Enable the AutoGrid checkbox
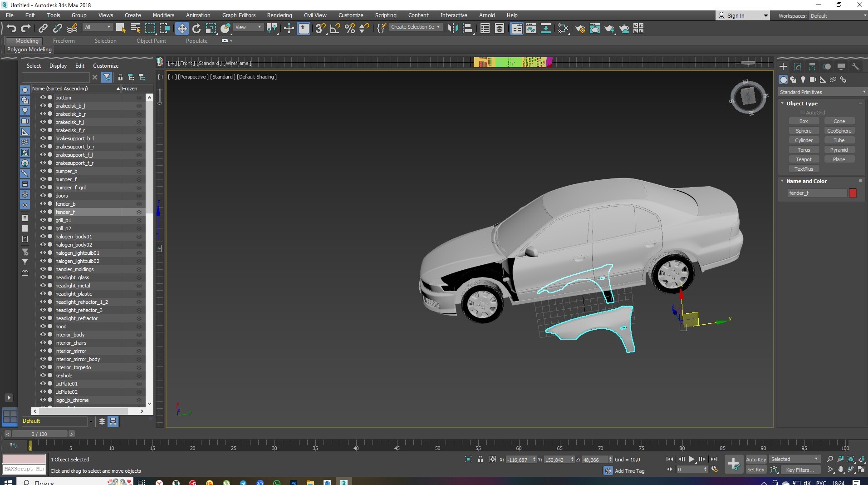Viewport: 868px width, 485px height. click(802, 113)
